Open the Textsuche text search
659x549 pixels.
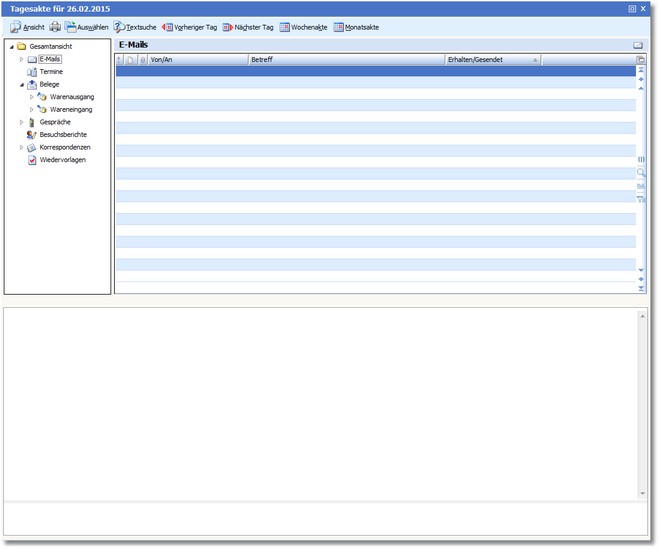134,27
